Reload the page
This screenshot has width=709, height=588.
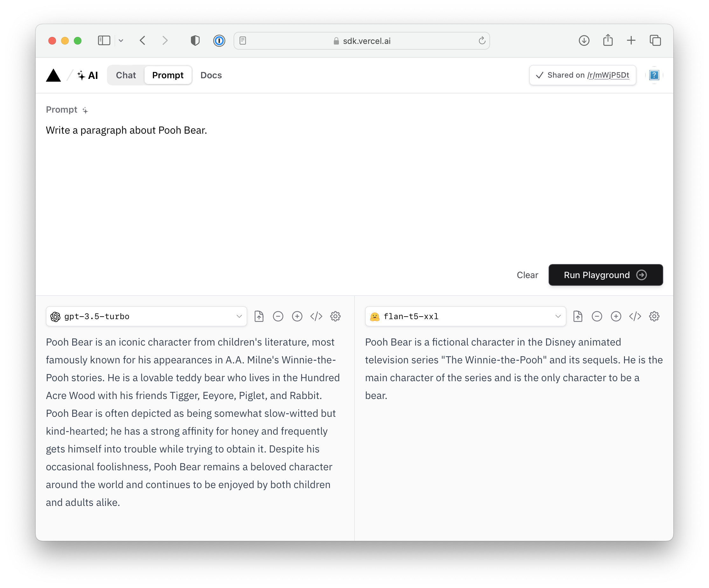point(482,40)
